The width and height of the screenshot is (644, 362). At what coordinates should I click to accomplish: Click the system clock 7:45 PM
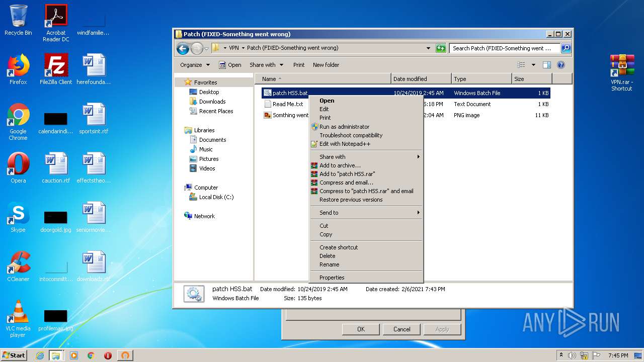(618, 355)
